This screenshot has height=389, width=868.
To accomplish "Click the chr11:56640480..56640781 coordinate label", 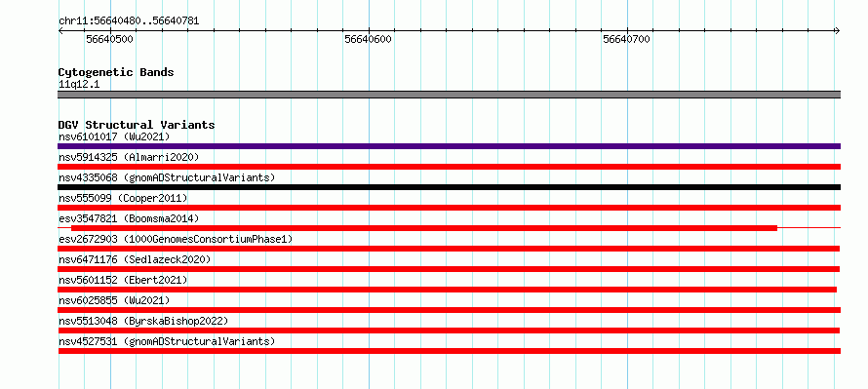I will 129,21.
